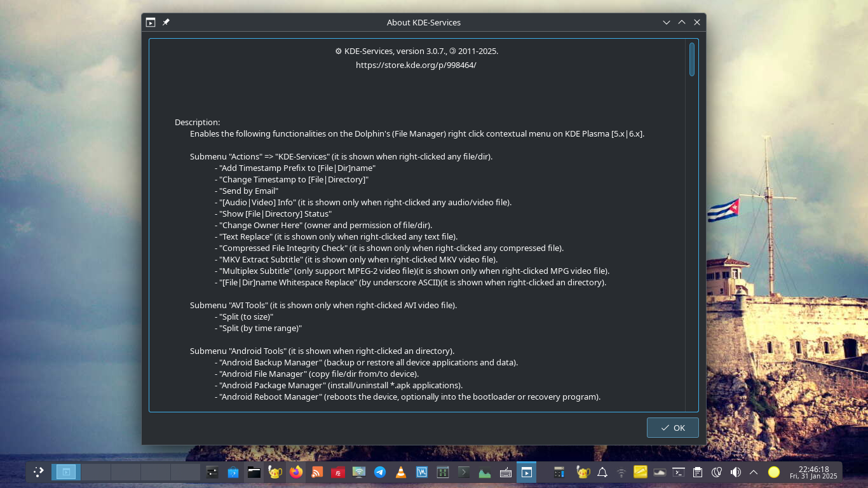Switch to the fifth virtual desktop in pager
Viewport: 868px width, 488px height.
(186, 472)
